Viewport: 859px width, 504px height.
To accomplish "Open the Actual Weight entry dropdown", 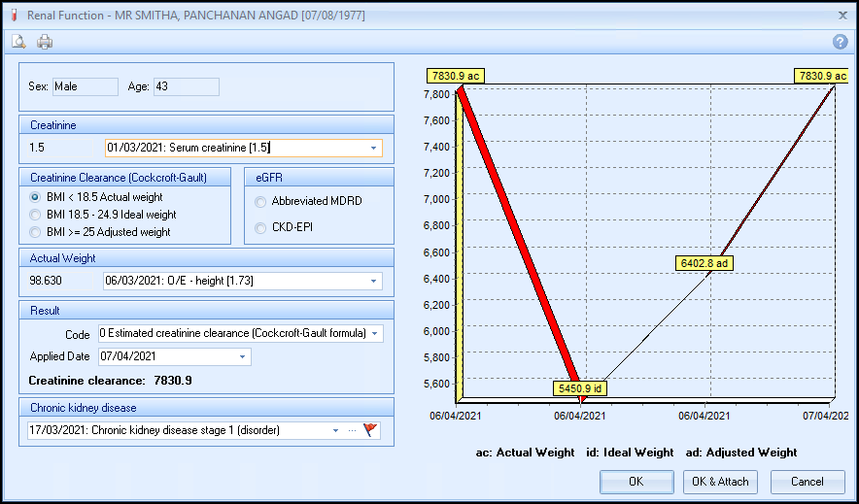I will click(x=373, y=282).
